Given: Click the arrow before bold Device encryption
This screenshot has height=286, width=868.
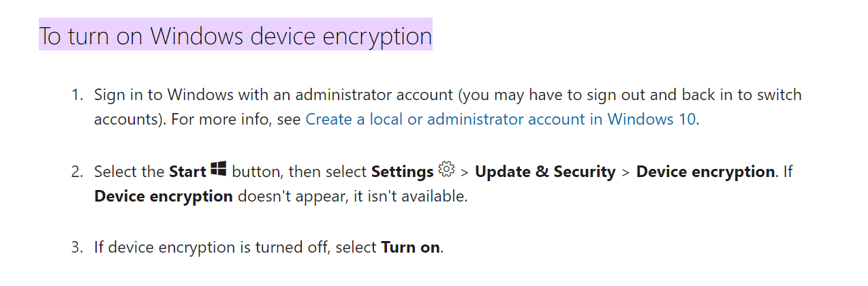Looking at the screenshot, I should [x=625, y=172].
